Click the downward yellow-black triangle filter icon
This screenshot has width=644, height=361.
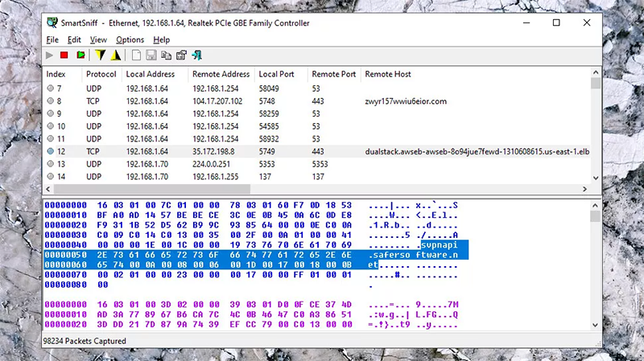click(x=101, y=55)
